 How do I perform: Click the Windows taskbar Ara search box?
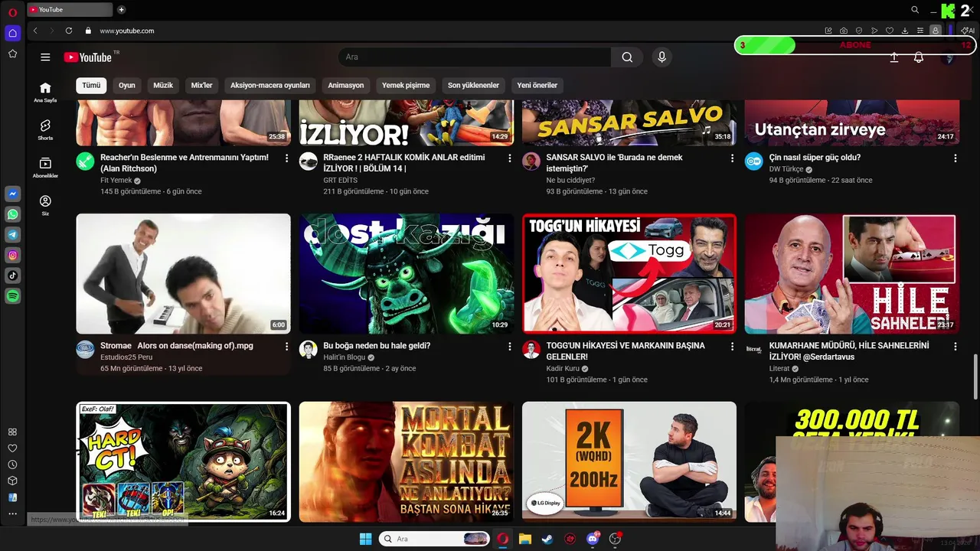(434, 539)
